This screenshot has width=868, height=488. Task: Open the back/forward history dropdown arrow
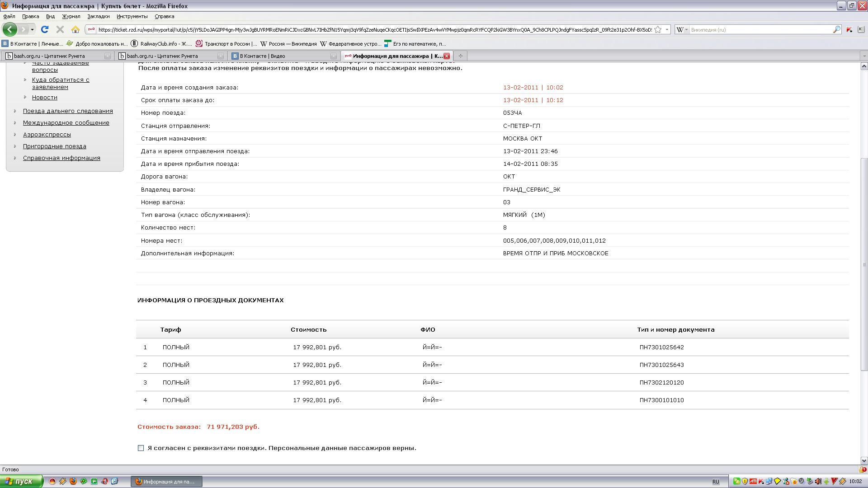[32, 29]
